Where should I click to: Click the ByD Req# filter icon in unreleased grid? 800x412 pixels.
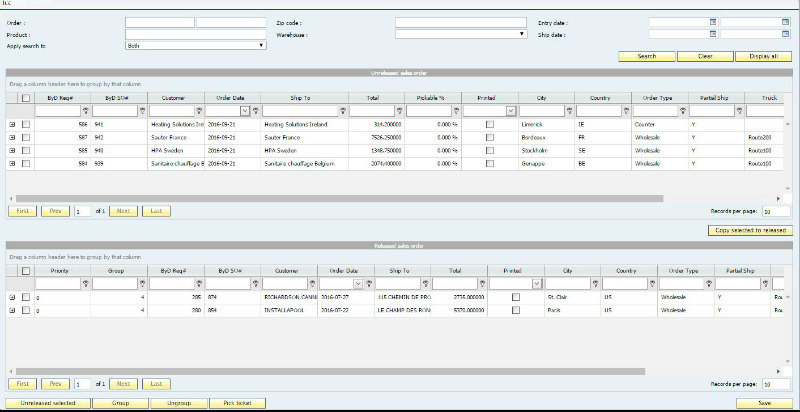pyautogui.click(x=86, y=111)
